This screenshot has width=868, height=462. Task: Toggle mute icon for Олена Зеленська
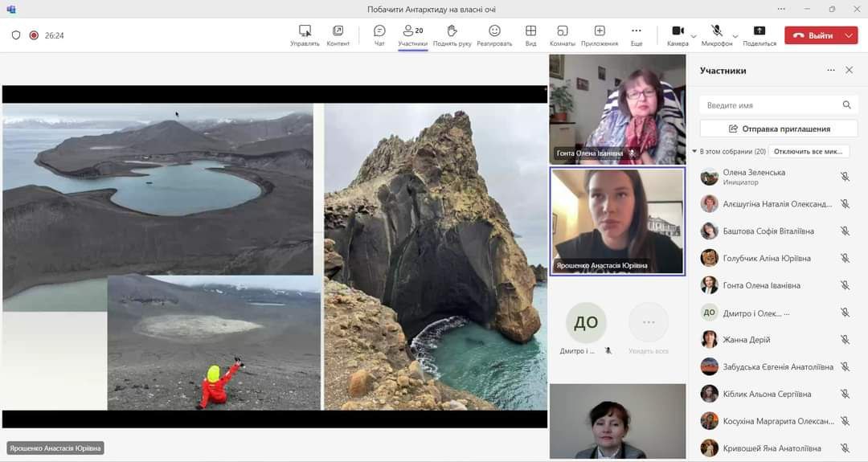[x=845, y=177]
